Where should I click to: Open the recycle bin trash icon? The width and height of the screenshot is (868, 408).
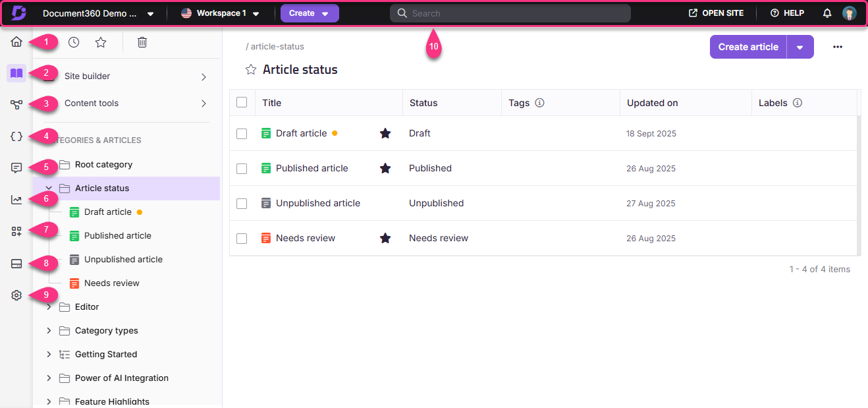pyautogui.click(x=141, y=42)
